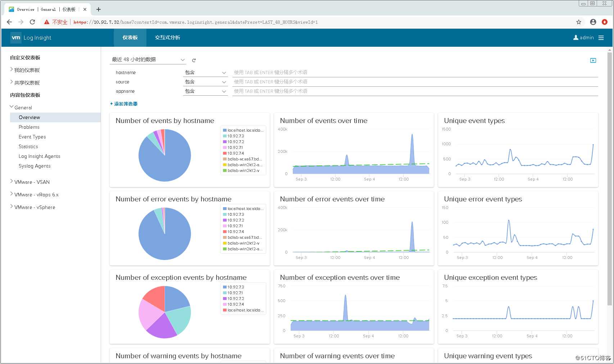Reload the page via browser refresh icon
This screenshot has width=614, height=364.
32,22
